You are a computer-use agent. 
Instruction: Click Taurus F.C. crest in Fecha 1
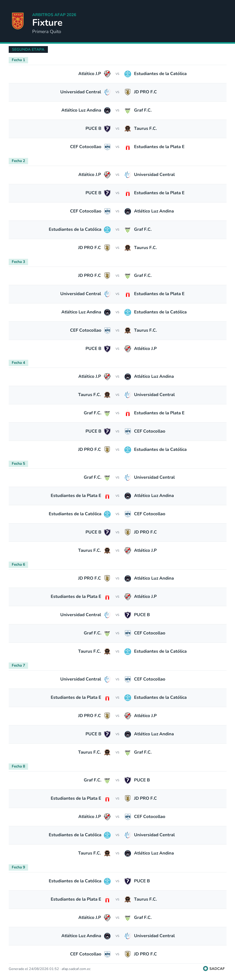click(x=128, y=129)
